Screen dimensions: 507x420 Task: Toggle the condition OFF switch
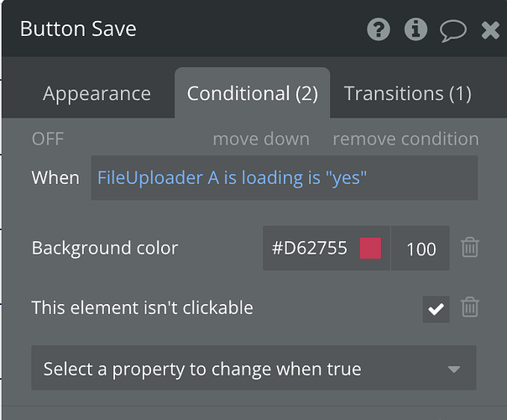[48, 139]
